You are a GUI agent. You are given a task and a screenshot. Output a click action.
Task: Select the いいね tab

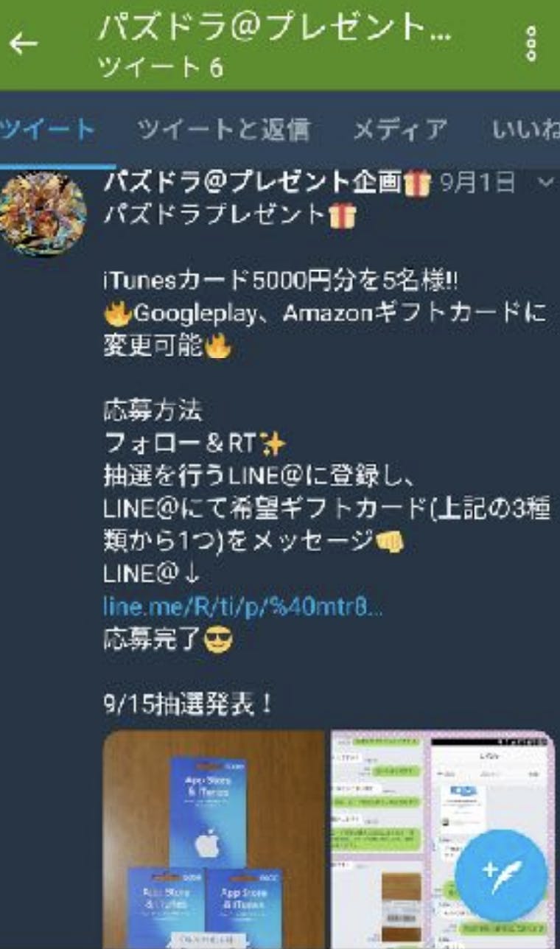[526, 130]
